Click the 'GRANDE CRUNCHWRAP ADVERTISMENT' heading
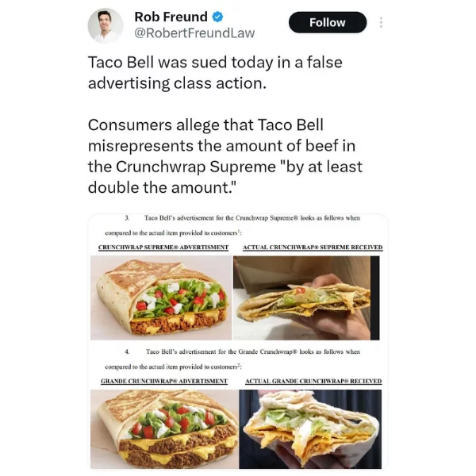This screenshot has width=476, height=476. click(164, 382)
